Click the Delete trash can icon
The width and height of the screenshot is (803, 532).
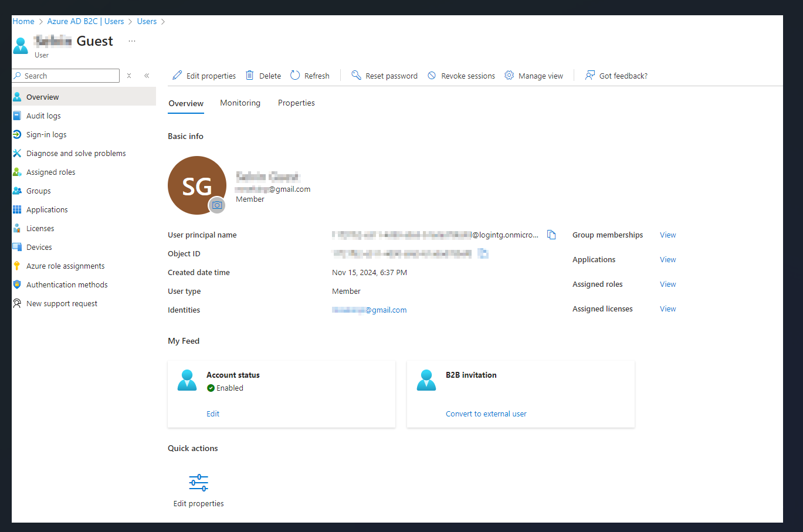(x=250, y=75)
